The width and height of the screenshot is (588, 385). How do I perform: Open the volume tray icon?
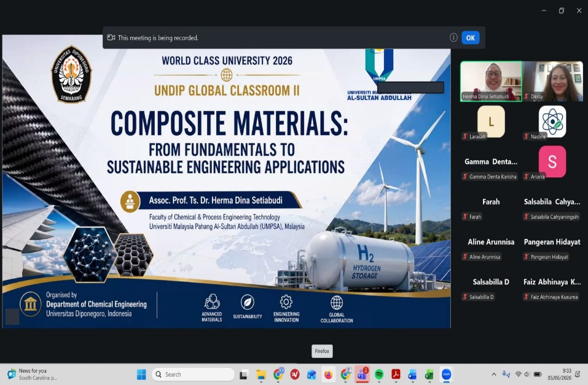tap(527, 374)
